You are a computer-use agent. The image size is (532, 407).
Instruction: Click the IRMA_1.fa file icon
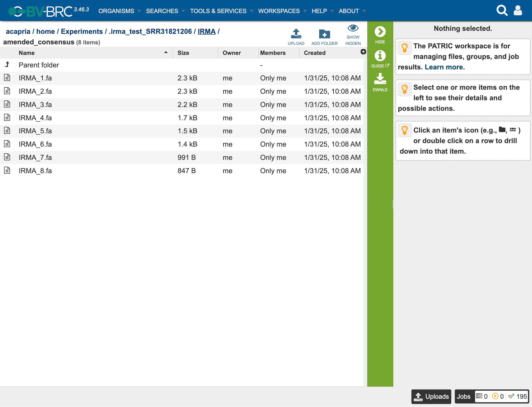pos(7,78)
